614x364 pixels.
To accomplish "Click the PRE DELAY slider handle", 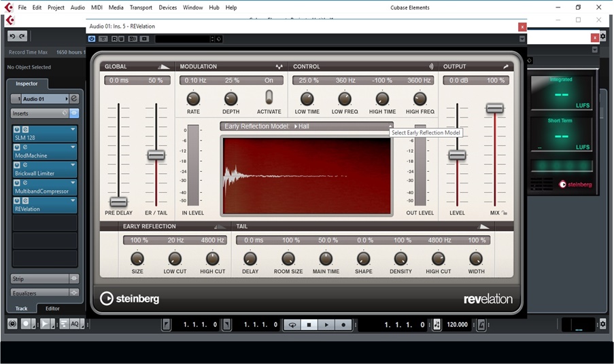I will [118, 202].
